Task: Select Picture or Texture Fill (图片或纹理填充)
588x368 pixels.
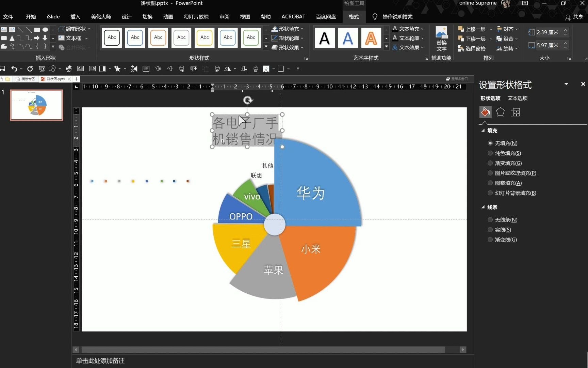Action: 490,173
